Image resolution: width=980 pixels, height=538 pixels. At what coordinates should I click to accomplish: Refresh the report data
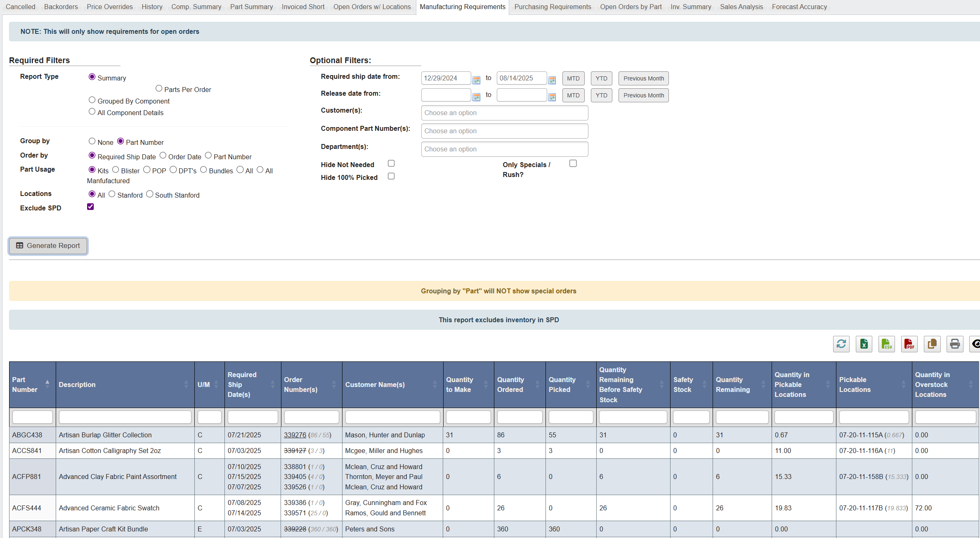841,344
